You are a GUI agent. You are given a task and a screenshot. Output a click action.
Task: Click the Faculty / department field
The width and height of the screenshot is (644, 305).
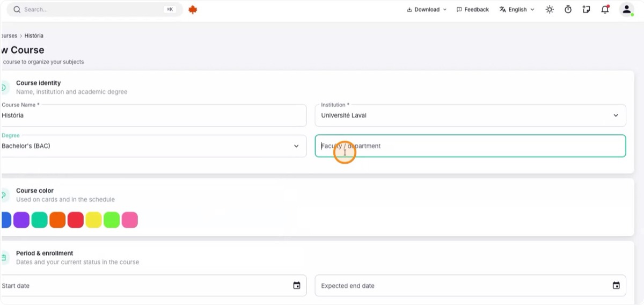tap(470, 146)
